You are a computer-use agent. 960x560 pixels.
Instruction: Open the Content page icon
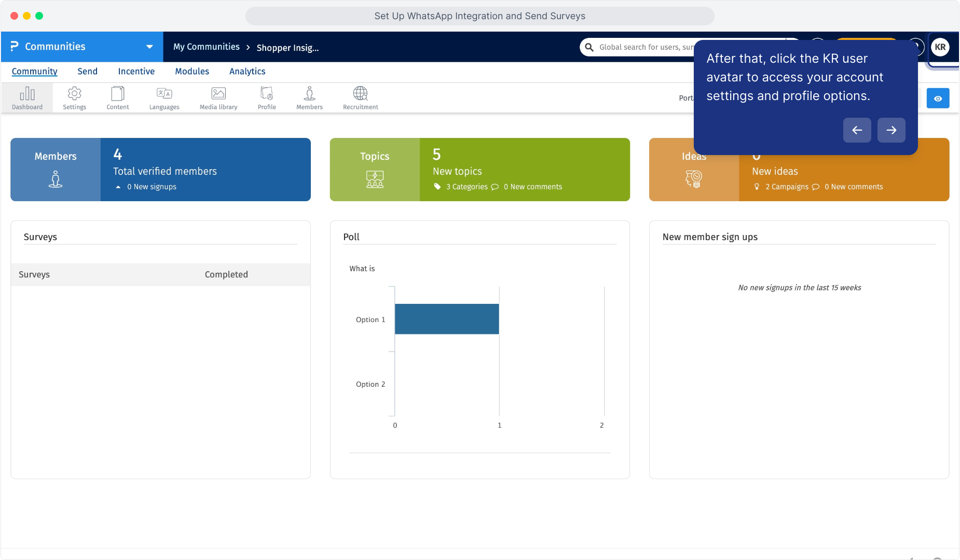point(117,98)
